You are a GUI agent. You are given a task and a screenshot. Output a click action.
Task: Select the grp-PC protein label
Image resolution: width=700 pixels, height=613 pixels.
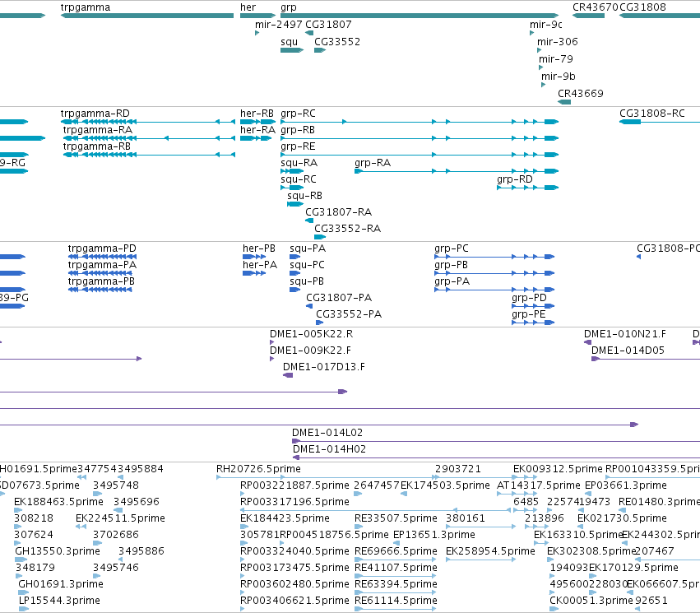point(451,248)
